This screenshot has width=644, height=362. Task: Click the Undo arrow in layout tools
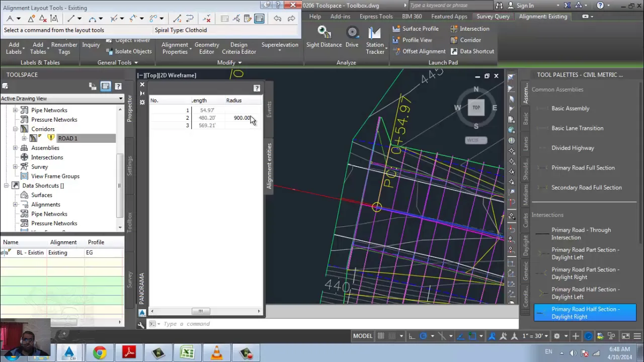(x=277, y=19)
